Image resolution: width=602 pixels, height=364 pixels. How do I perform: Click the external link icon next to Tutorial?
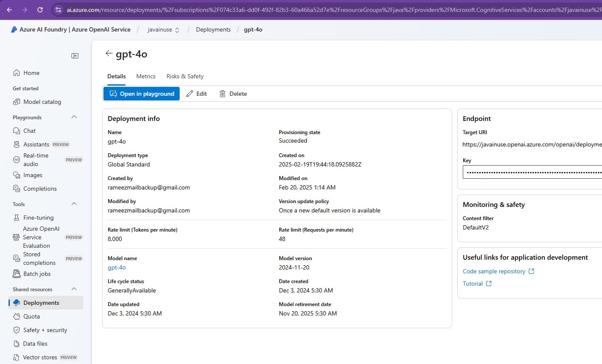tap(489, 284)
